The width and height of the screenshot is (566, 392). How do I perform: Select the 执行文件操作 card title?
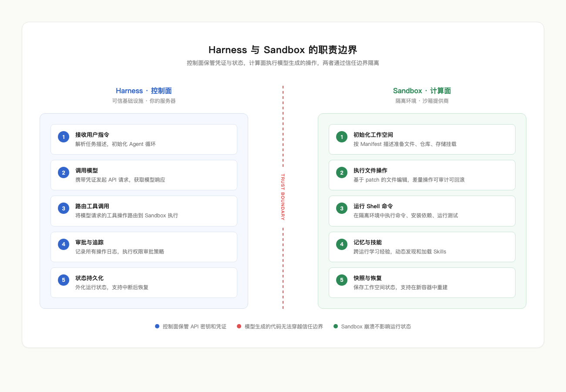tap(371, 171)
